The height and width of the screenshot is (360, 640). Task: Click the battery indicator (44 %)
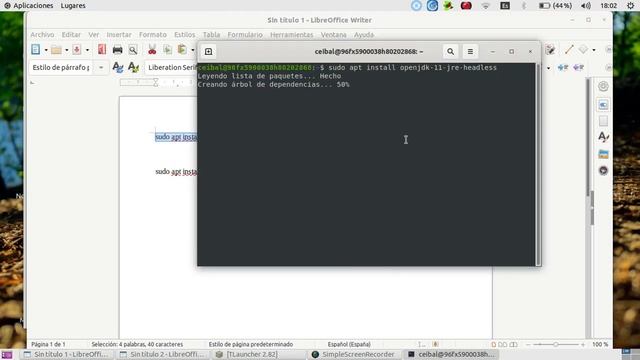555,6
